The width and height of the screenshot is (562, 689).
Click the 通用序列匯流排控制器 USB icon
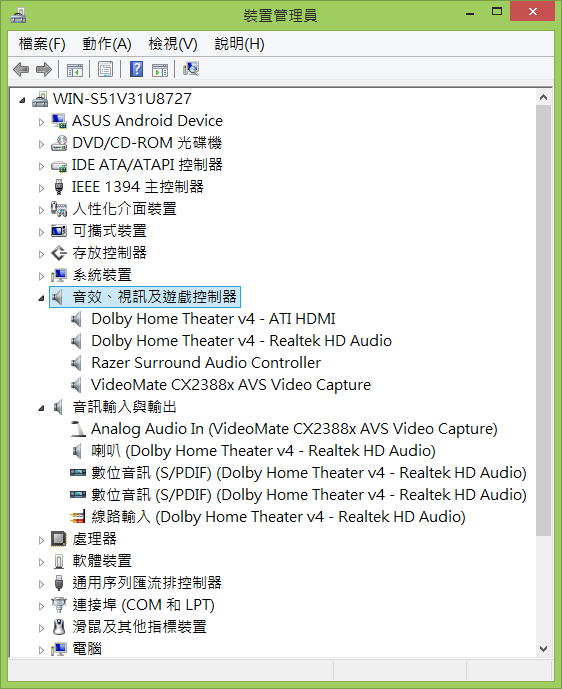(x=59, y=583)
